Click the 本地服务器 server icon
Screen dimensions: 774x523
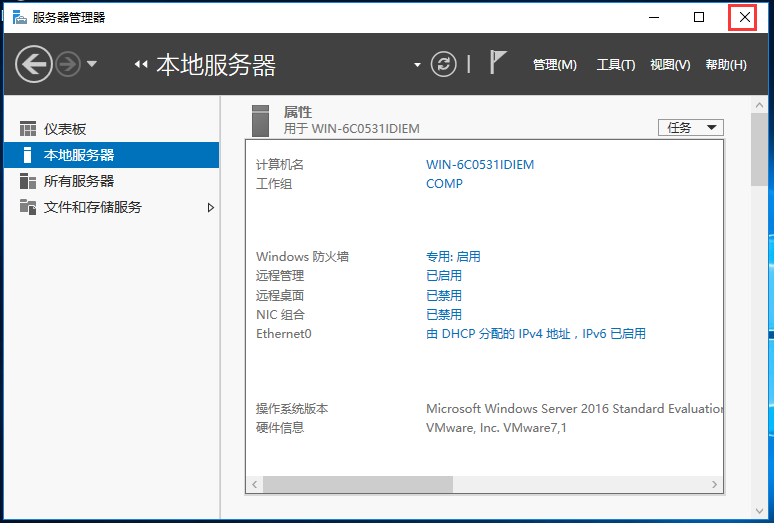[x=28, y=155]
